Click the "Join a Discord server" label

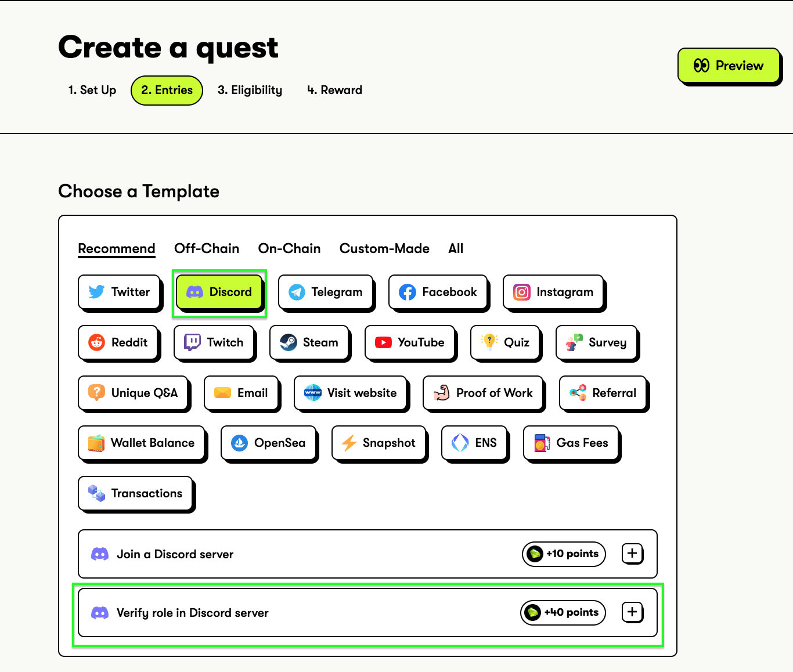(x=175, y=554)
